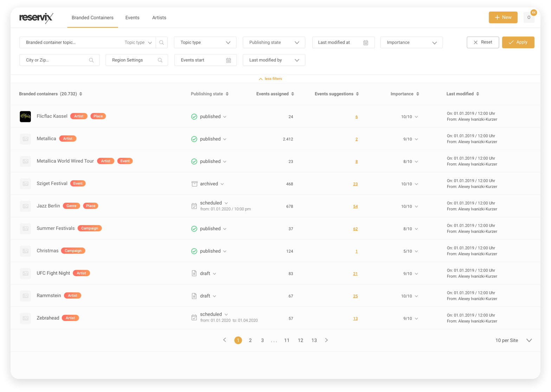Sort by Events assigned column
Screen dimensions: 551x392
(x=293, y=94)
